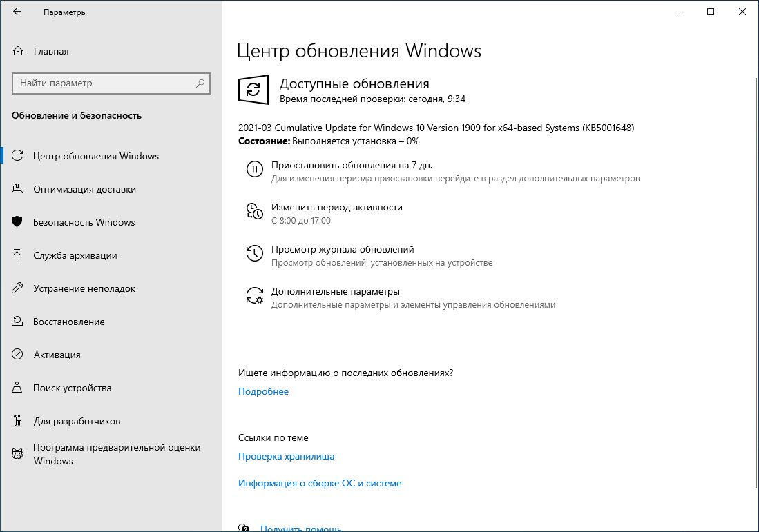
Task: Click the gear icon for Дополнительные параметры
Action: click(x=254, y=295)
